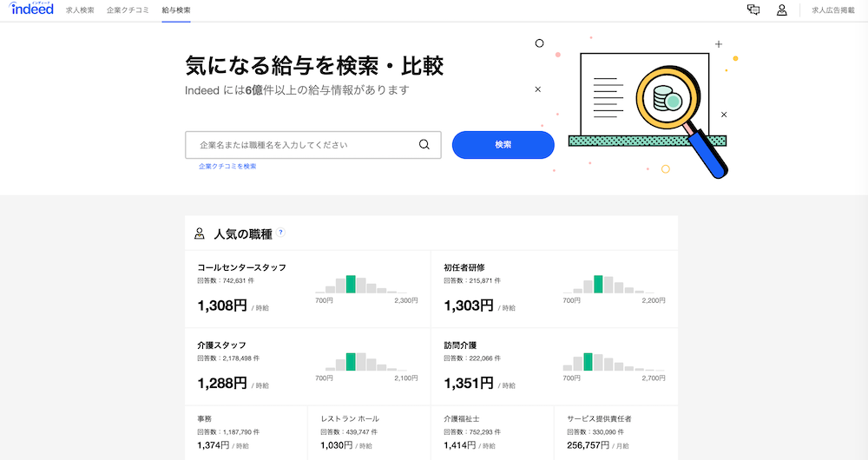
Task: Open the user account profile icon
Action: [x=781, y=10]
